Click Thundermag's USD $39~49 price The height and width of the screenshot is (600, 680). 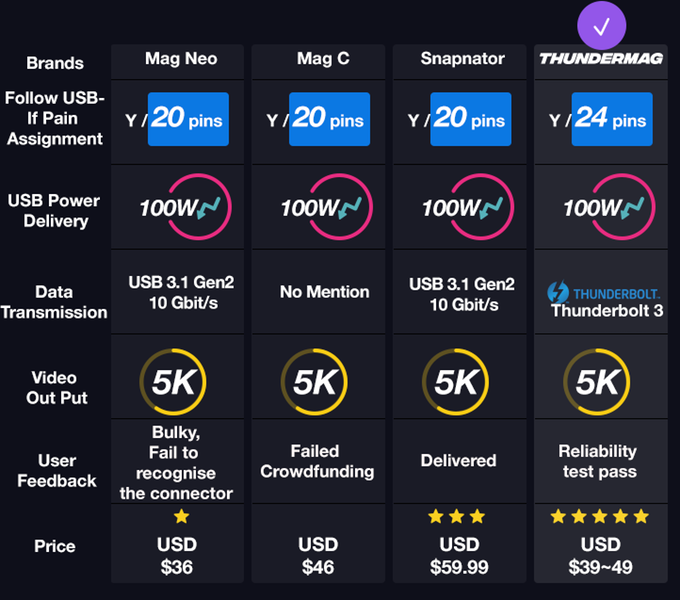pyautogui.click(x=599, y=557)
